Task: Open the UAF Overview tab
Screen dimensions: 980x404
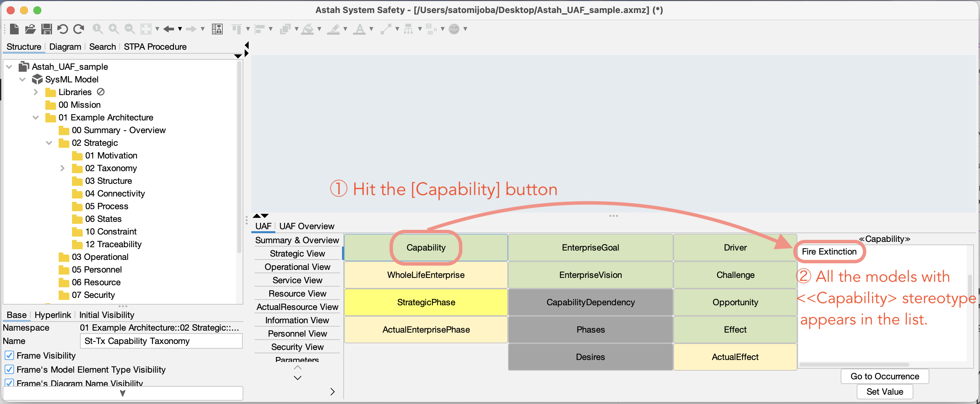Action: point(306,226)
